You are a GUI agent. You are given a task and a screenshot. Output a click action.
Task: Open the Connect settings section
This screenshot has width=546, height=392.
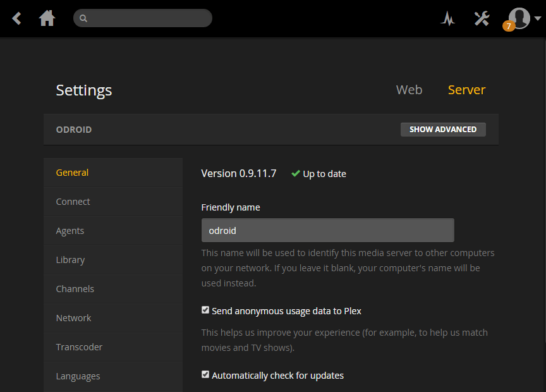click(73, 202)
